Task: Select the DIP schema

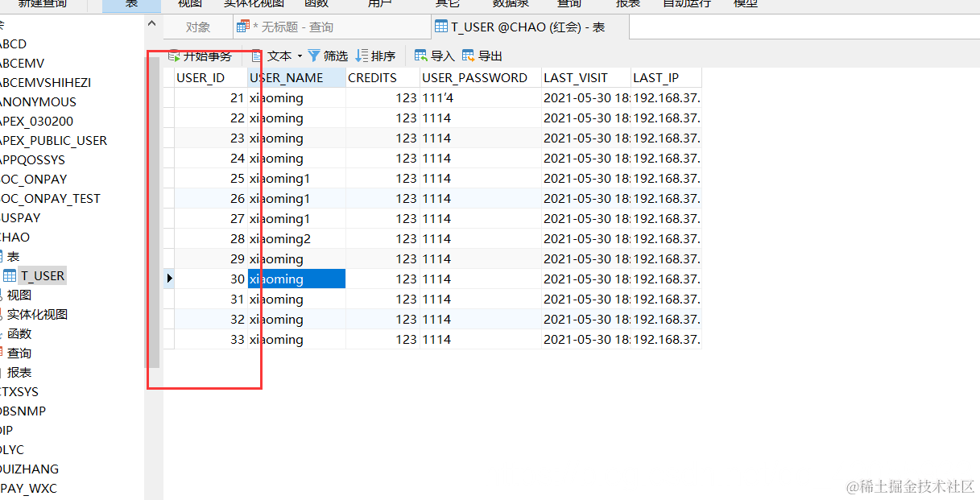Action: (6, 431)
